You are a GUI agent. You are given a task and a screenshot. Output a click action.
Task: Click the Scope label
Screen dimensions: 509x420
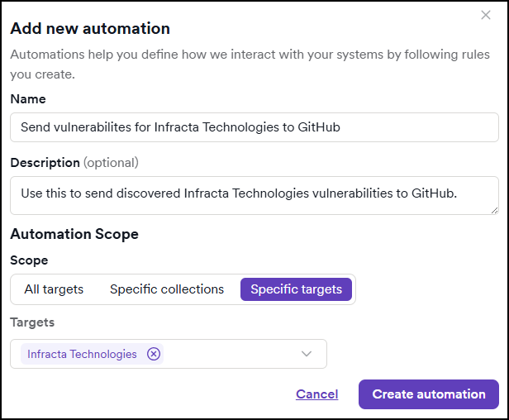29,260
